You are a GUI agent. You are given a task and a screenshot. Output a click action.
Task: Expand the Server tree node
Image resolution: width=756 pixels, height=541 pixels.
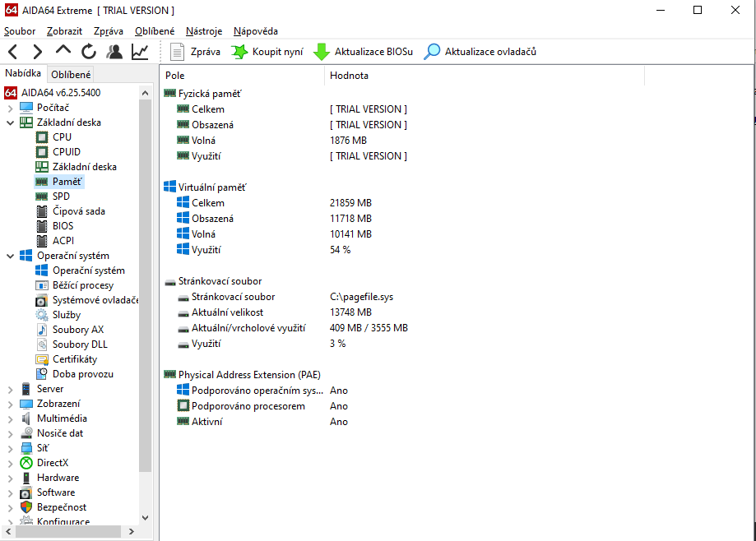pyautogui.click(x=10, y=389)
